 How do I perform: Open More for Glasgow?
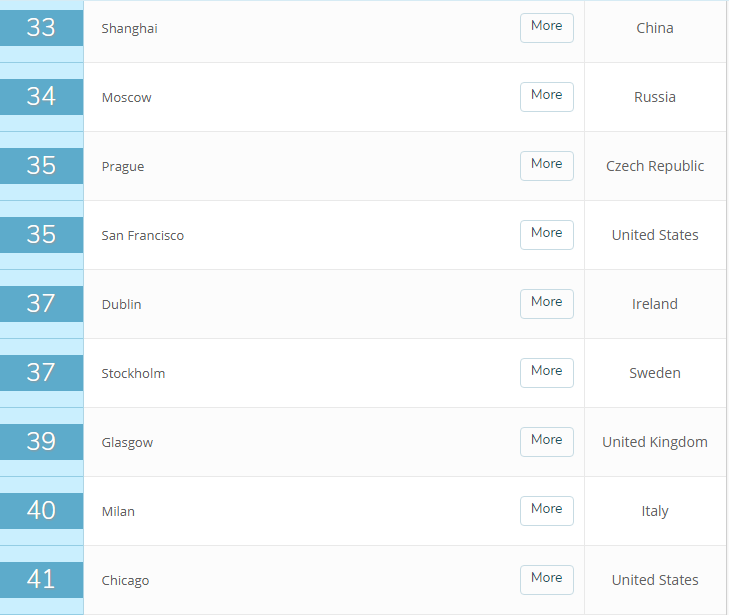546,441
